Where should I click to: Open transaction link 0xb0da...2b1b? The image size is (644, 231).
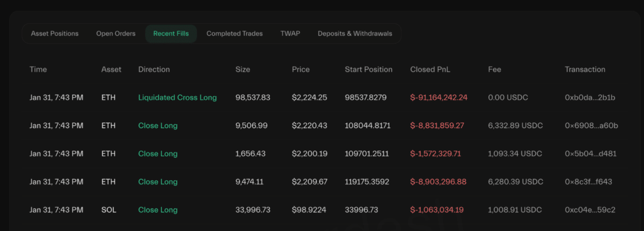click(590, 98)
